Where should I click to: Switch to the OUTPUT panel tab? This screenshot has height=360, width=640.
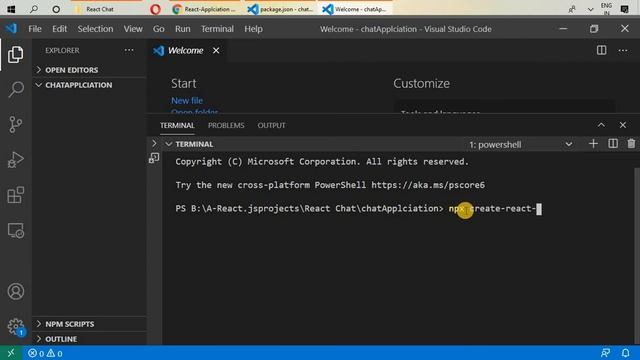click(271, 125)
